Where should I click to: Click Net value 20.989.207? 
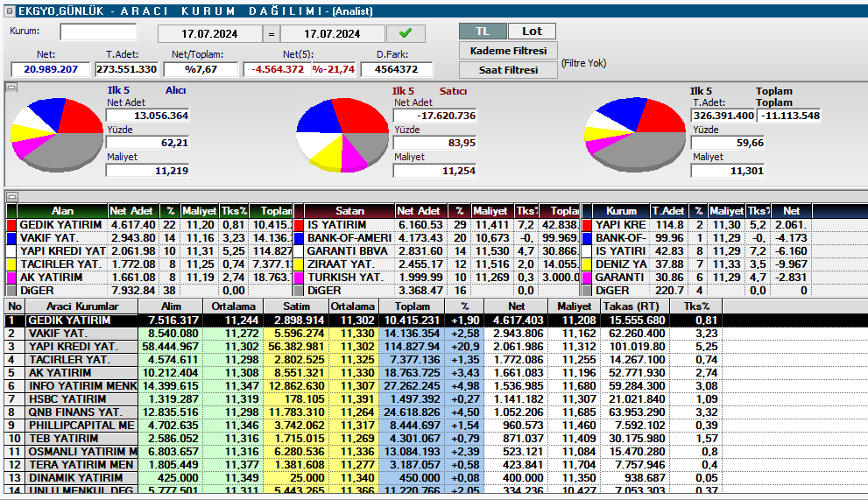click(51, 69)
